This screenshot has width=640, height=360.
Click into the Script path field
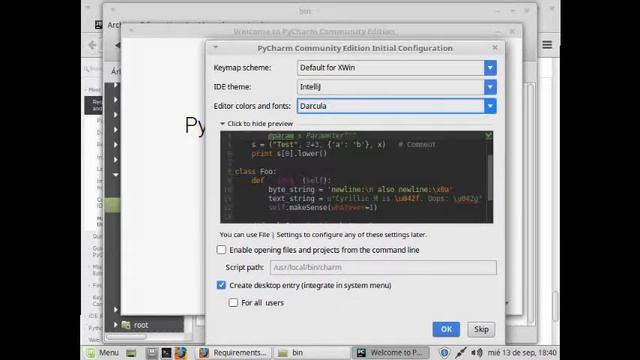click(383, 267)
